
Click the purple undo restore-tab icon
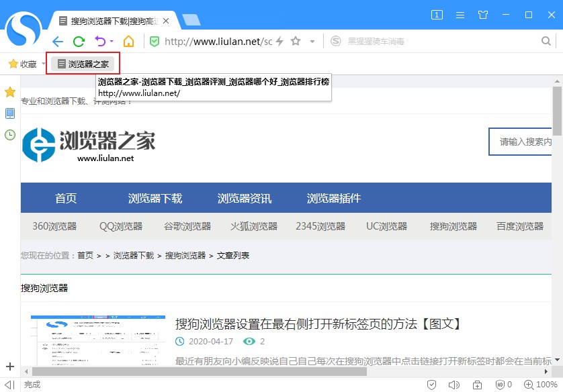(100, 41)
